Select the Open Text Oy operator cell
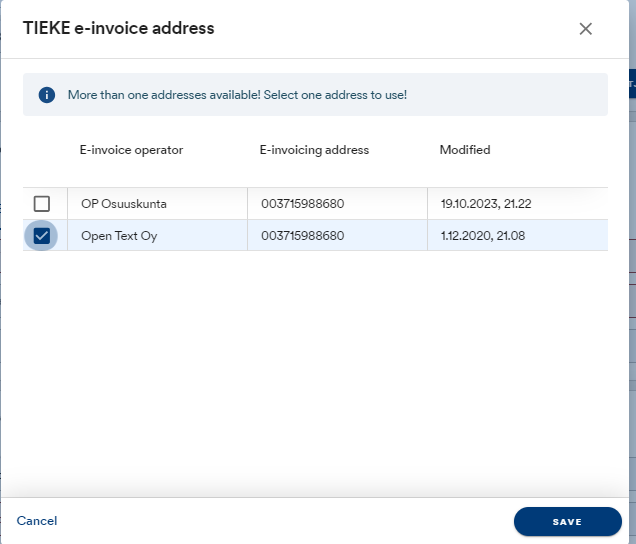Viewport: 636px width, 544px height. tap(119, 236)
